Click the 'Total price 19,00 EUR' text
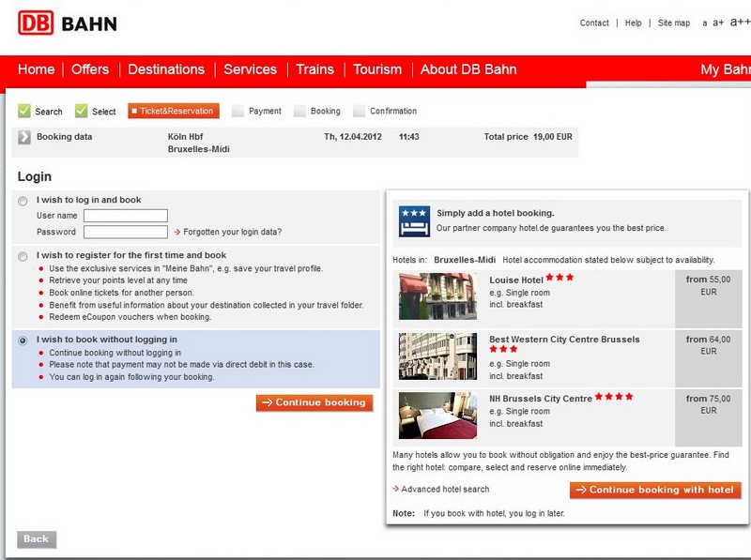This screenshot has width=751, height=560. 528,137
